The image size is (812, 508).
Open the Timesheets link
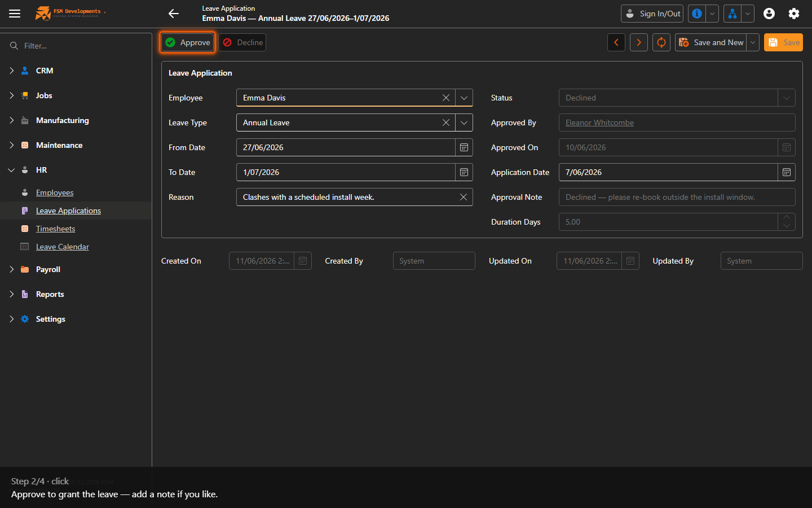pyautogui.click(x=55, y=229)
